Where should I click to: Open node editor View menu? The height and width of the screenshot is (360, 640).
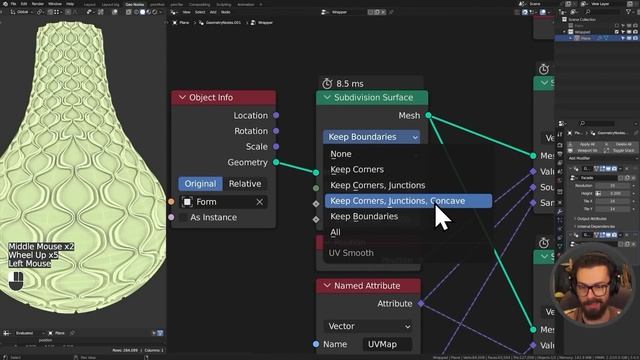click(x=187, y=12)
